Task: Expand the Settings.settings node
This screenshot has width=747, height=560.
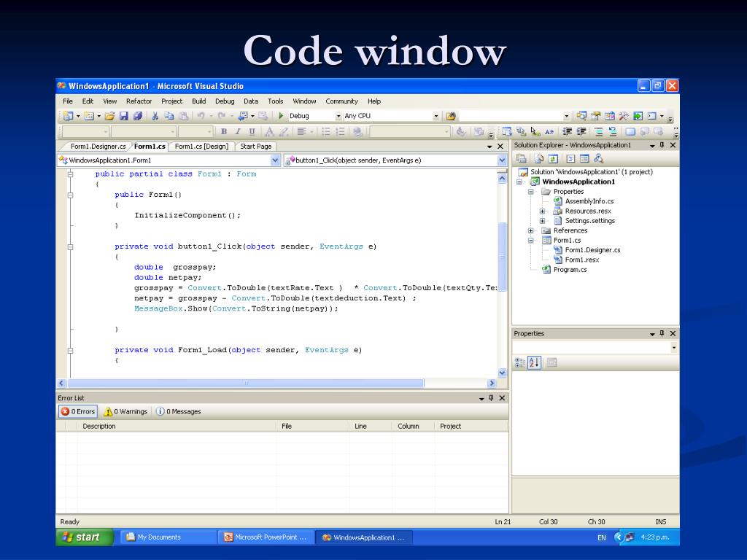Action: (x=542, y=221)
